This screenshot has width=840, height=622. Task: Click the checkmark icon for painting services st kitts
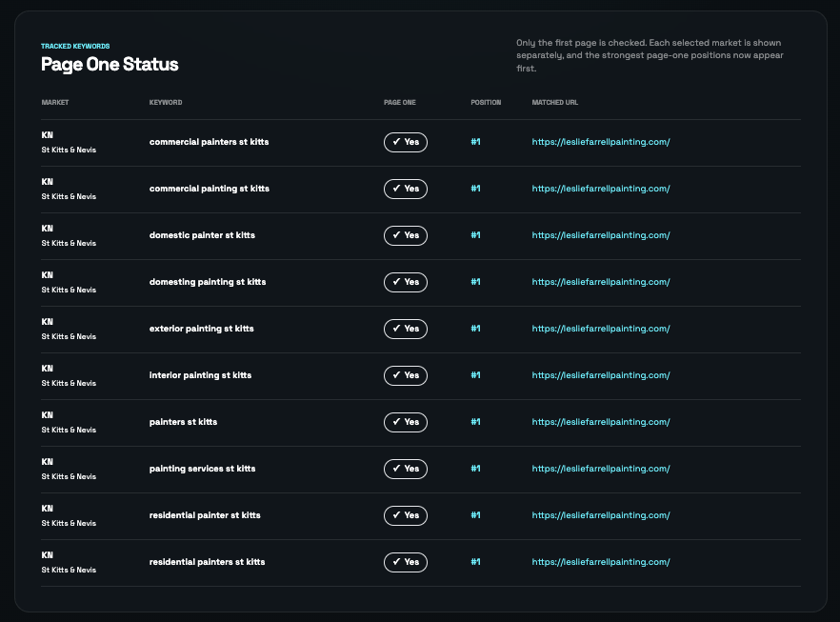pos(395,469)
